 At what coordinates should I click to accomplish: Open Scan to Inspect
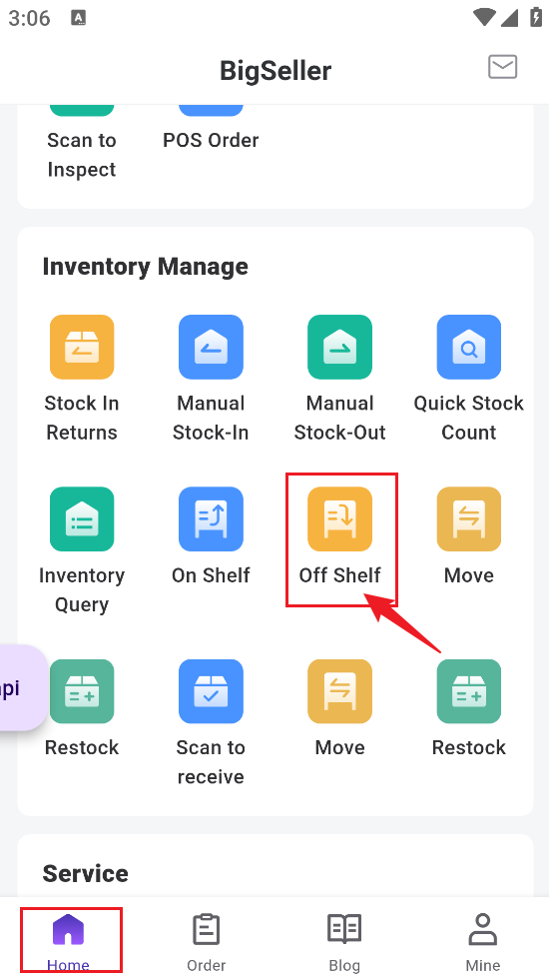tap(82, 155)
